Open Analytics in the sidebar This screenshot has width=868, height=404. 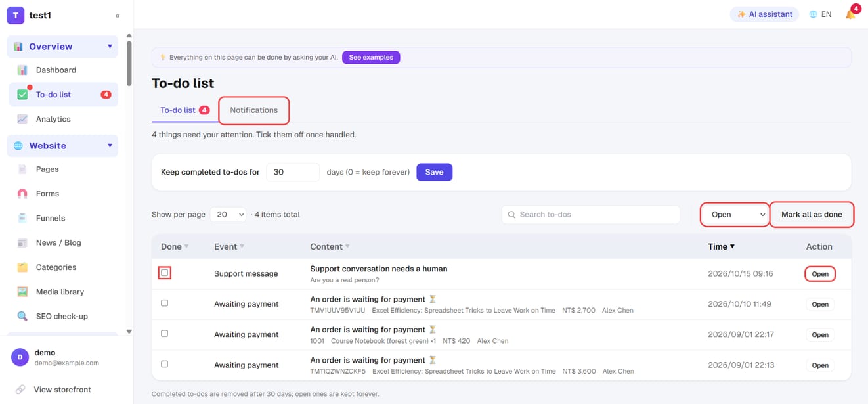(63, 119)
